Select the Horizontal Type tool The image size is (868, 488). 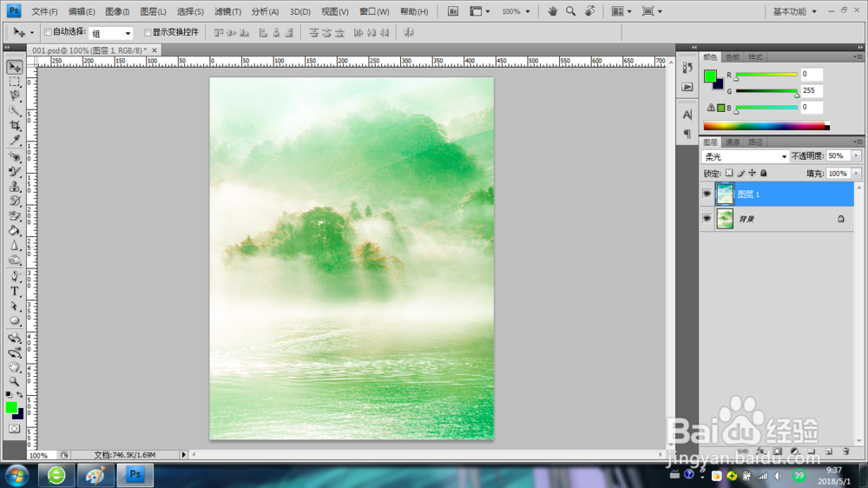point(15,292)
